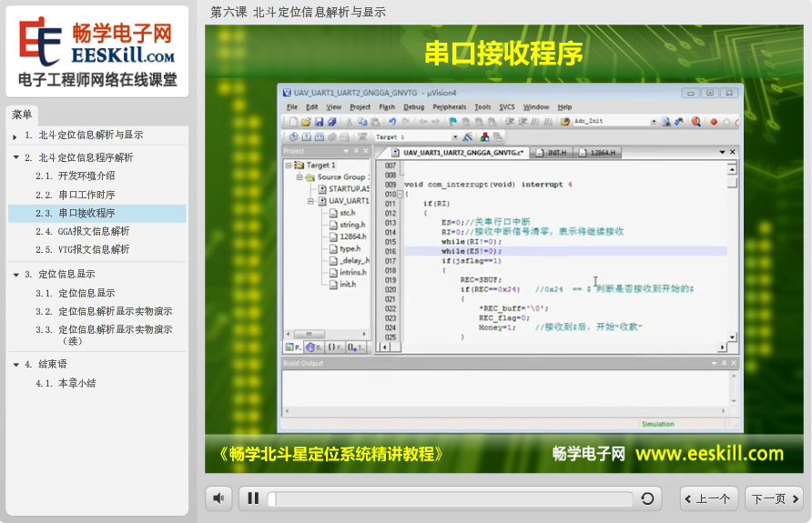Collapse section 3 定位信息显示

16,275
